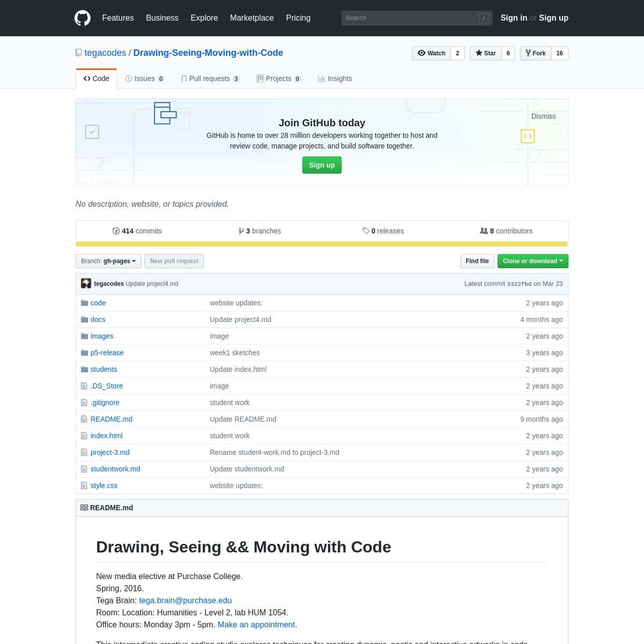Open the Projects tab

tap(279, 78)
